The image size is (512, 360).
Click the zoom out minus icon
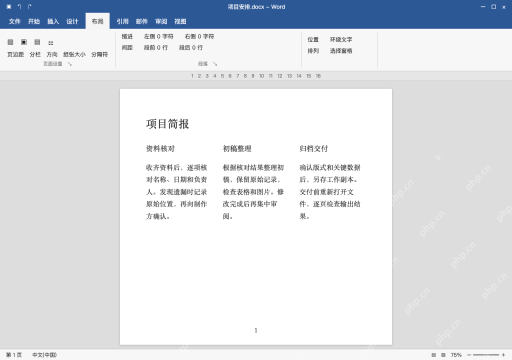tap(469, 355)
